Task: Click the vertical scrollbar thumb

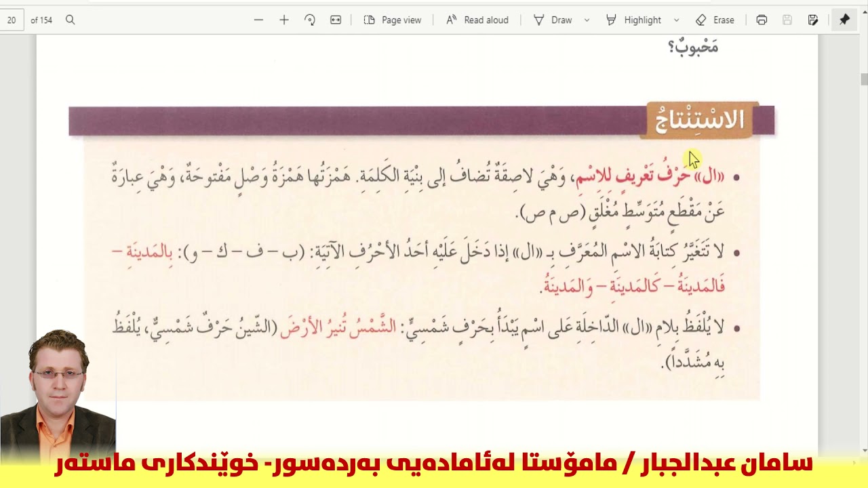Action: click(x=864, y=79)
